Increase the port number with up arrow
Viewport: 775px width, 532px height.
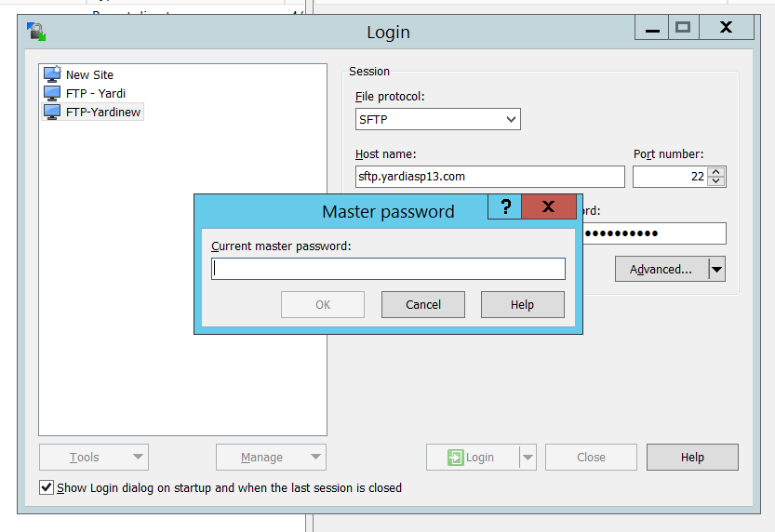tap(715, 172)
